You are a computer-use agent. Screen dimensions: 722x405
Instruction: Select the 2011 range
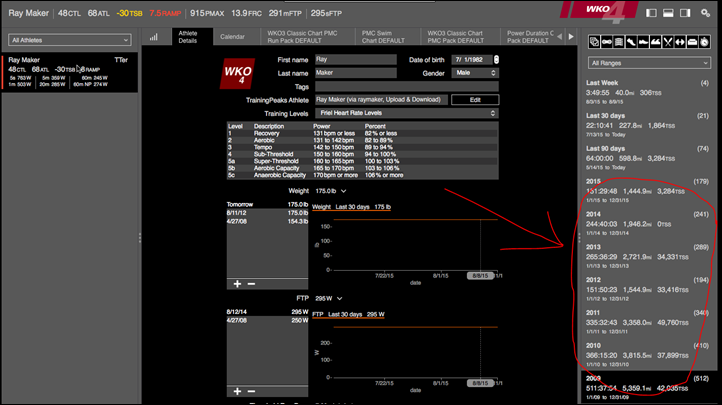pyautogui.click(x=647, y=322)
